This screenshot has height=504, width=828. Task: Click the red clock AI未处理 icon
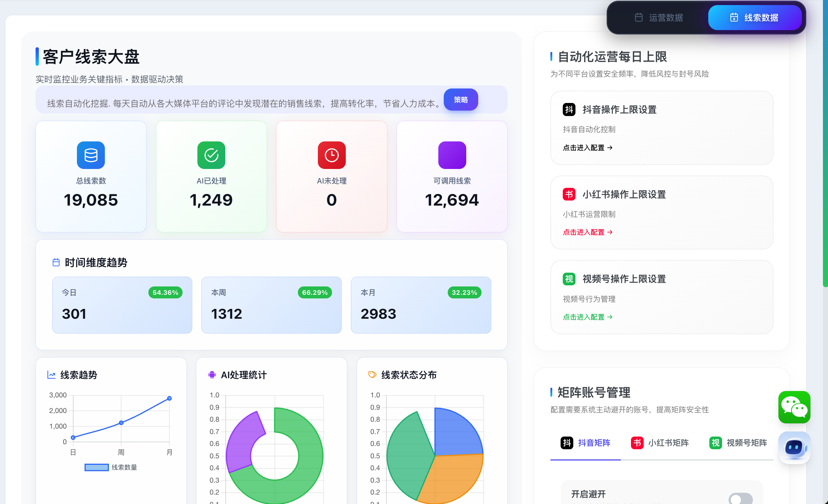click(x=332, y=155)
